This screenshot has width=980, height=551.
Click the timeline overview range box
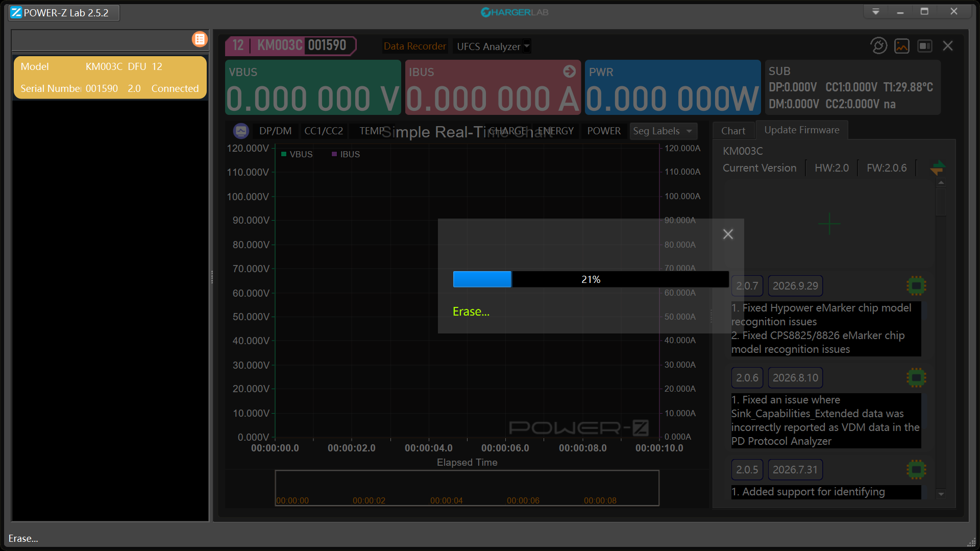pos(467,488)
